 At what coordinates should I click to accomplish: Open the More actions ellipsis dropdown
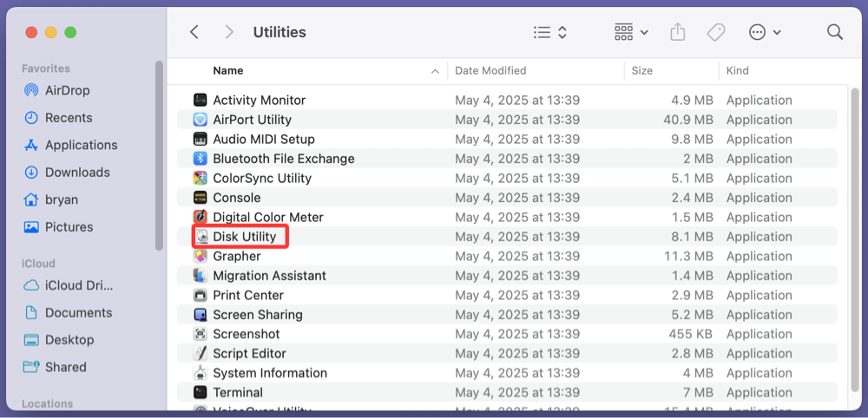point(765,32)
